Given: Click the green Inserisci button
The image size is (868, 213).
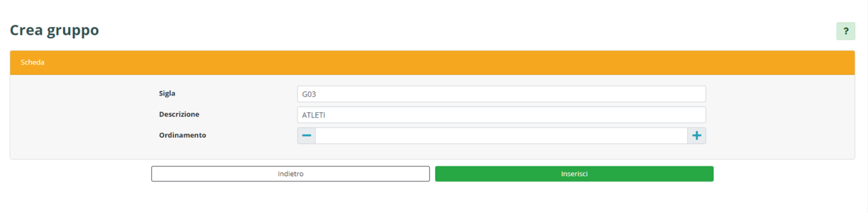Looking at the screenshot, I should 574,174.
